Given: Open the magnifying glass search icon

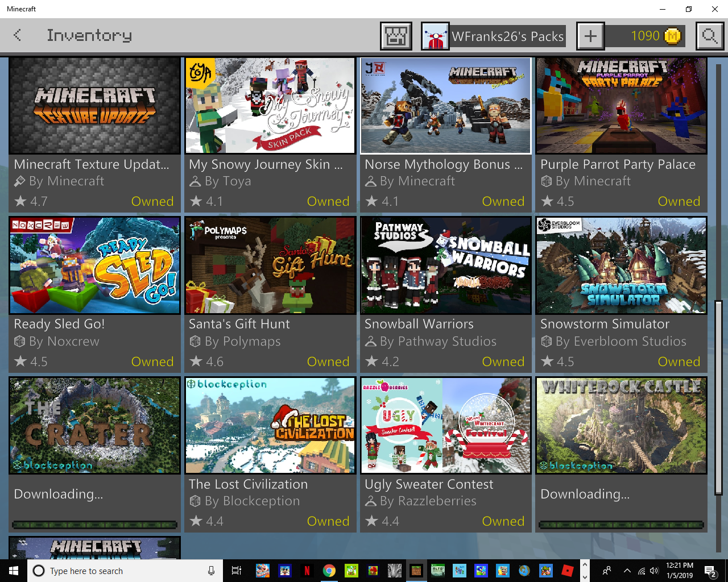Looking at the screenshot, I should [x=709, y=36].
